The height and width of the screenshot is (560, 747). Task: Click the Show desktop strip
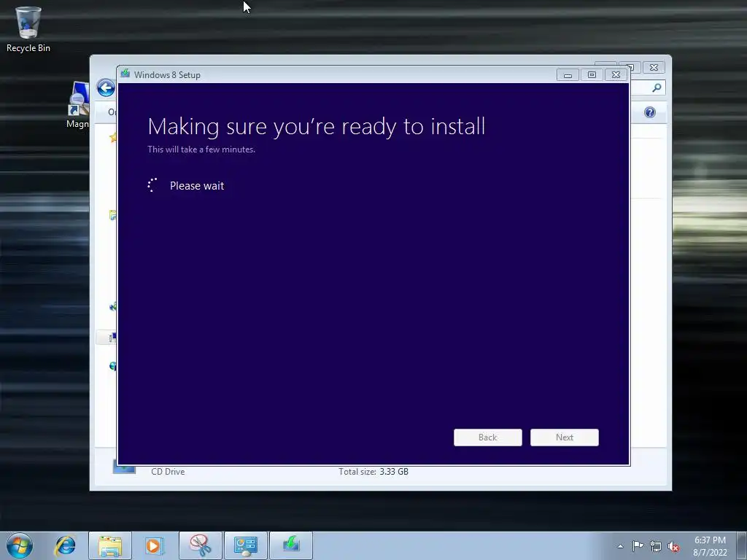coord(742,545)
